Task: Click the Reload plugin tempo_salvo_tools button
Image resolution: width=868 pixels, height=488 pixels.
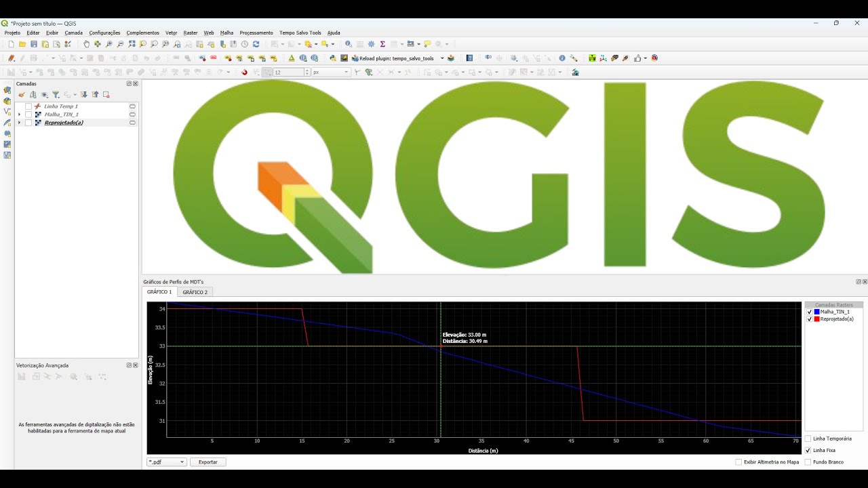Action: coord(393,58)
